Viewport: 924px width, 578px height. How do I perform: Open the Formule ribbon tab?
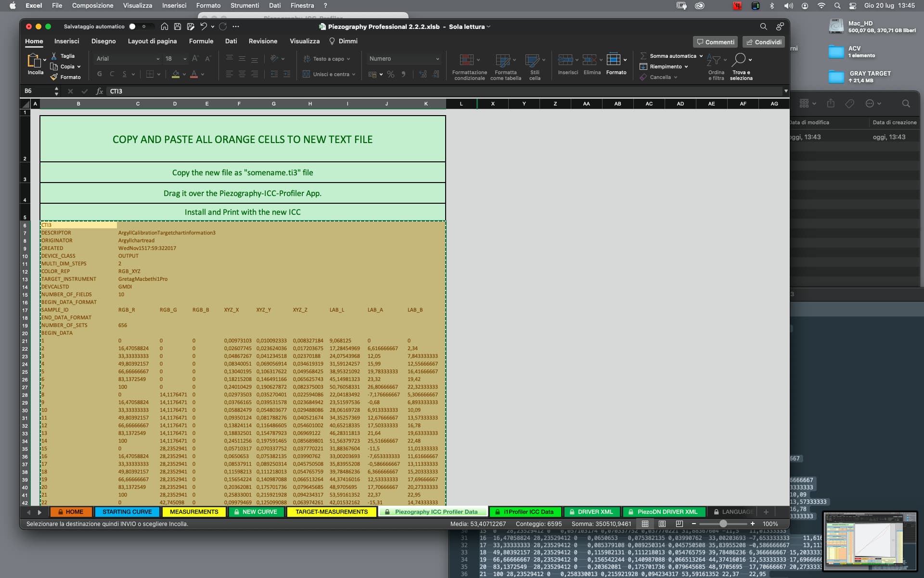click(x=201, y=41)
